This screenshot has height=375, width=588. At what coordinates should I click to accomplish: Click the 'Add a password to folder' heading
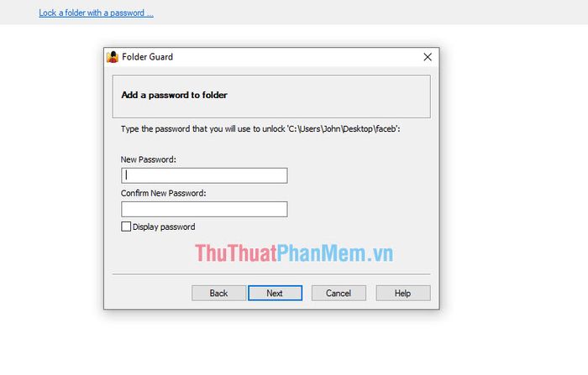click(175, 95)
